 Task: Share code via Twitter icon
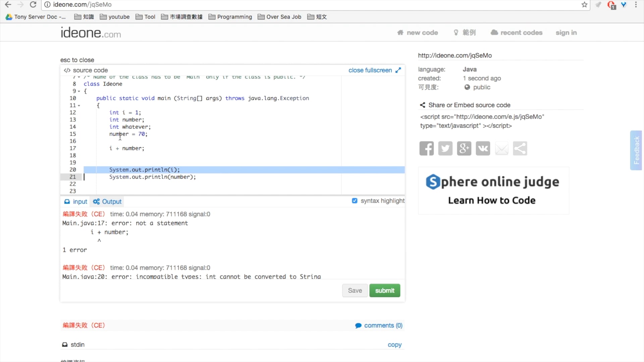coord(445,148)
